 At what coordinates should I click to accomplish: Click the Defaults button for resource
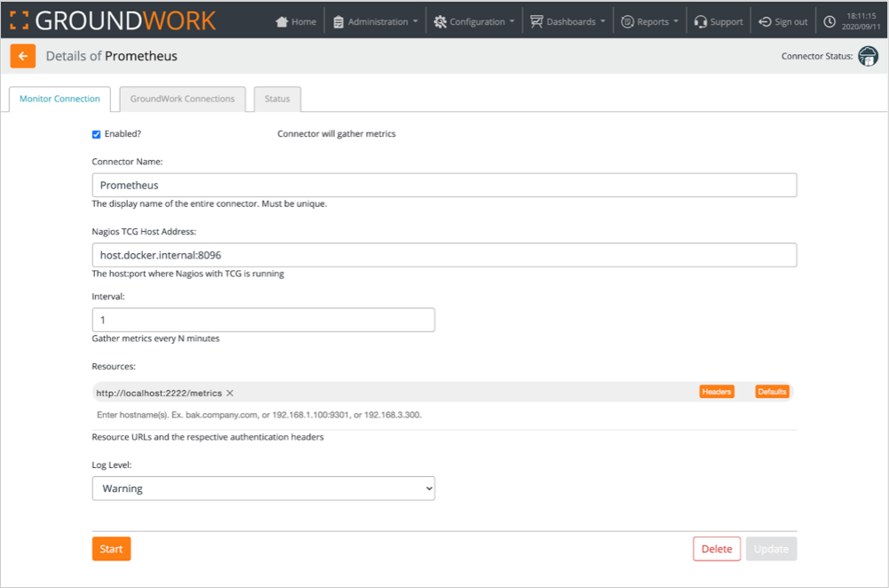pos(772,392)
